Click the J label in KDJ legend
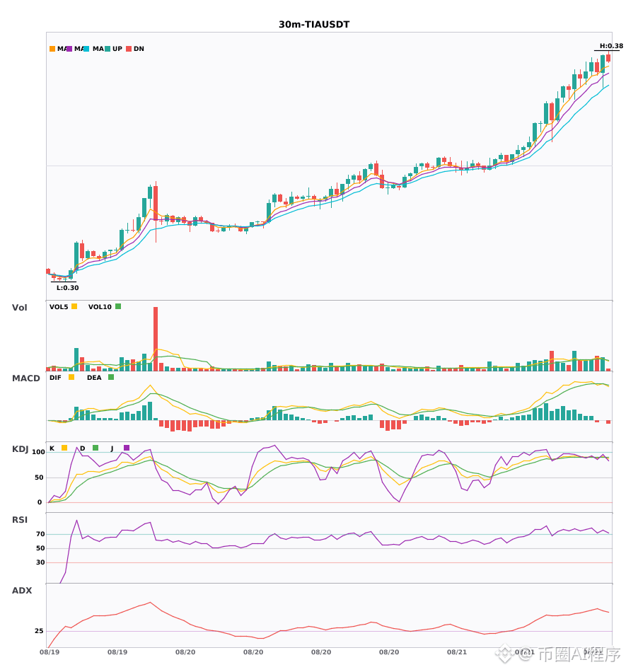This screenshot has height=672, width=626. (x=112, y=448)
